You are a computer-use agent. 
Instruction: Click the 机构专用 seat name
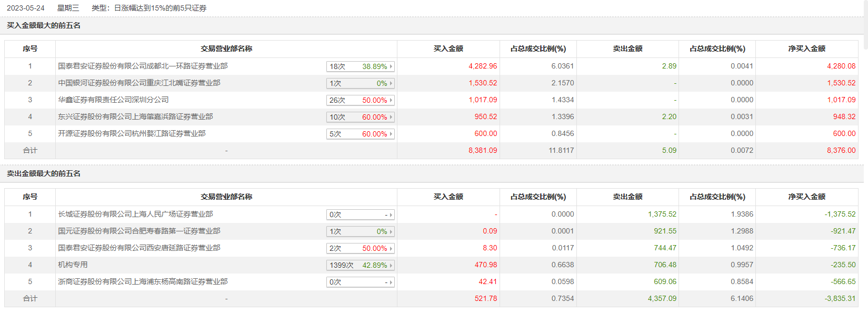tap(73, 265)
